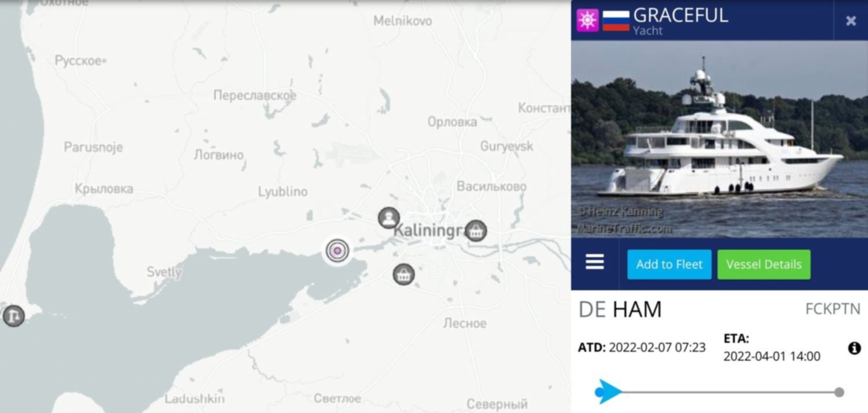Click the GRACEFUL yacht photo
The height and width of the screenshot is (413, 868).
[719, 139]
